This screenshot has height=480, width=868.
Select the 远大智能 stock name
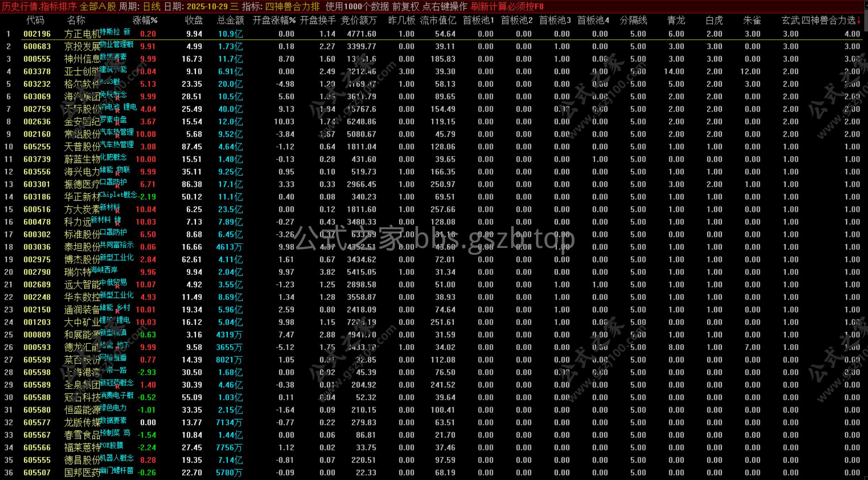pyautogui.click(x=82, y=284)
